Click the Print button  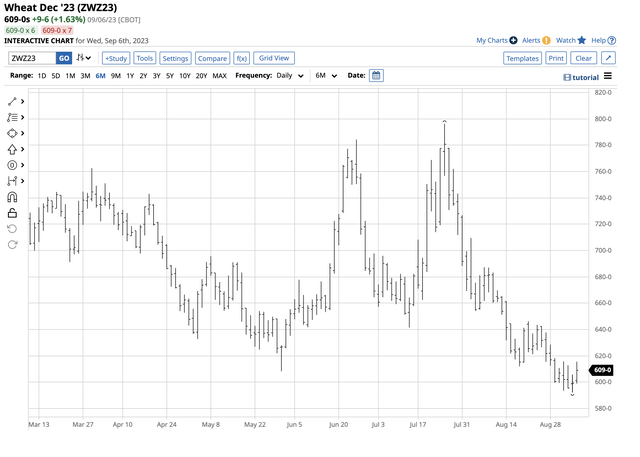coord(556,58)
